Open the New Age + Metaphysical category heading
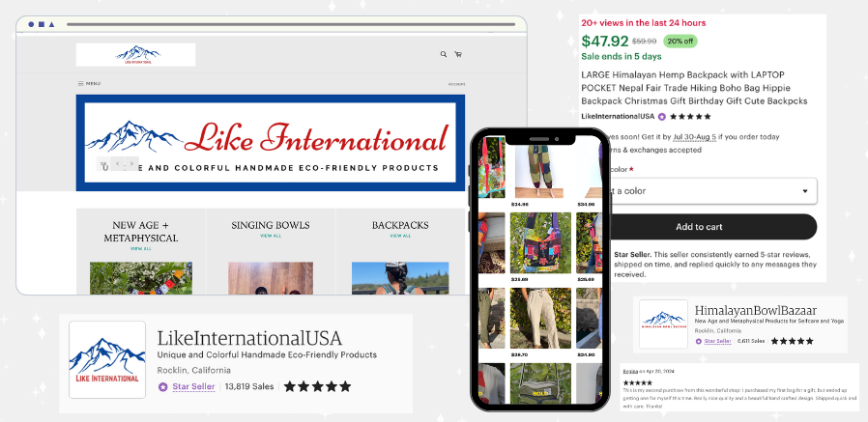Image resolution: width=868 pixels, height=422 pixels. pyautogui.click(x=140, y=232)
